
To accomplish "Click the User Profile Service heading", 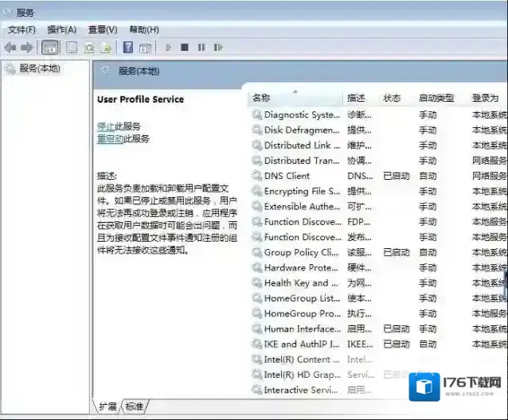I will click(140, 99).
